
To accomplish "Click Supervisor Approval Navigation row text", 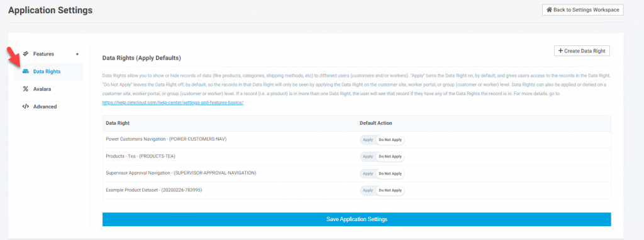I will pos(180,173).
